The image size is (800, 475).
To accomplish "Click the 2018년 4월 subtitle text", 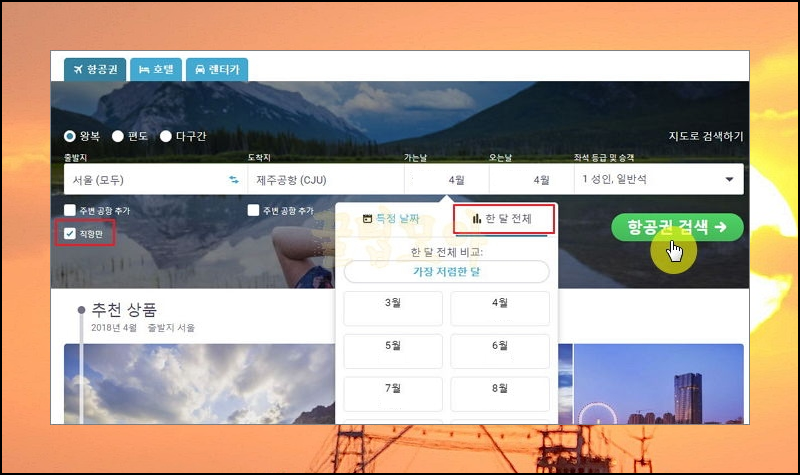I will (x=114, y=328).
